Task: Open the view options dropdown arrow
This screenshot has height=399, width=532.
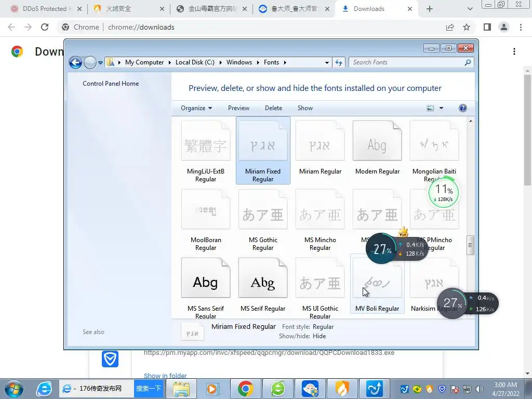Action: point(442,108)
